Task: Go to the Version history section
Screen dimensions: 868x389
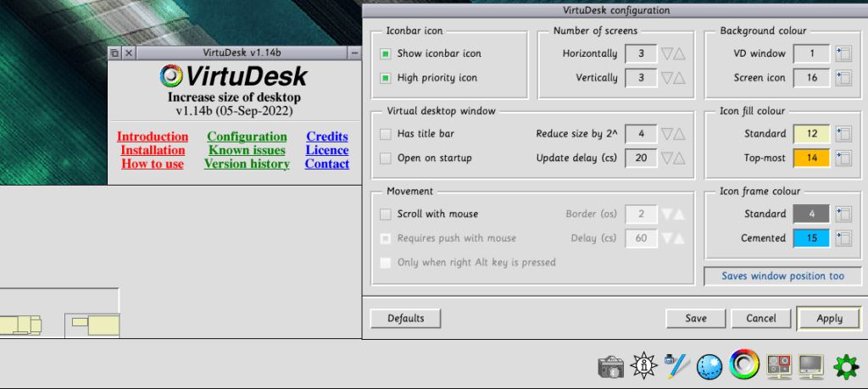Action: click(247, 164)
